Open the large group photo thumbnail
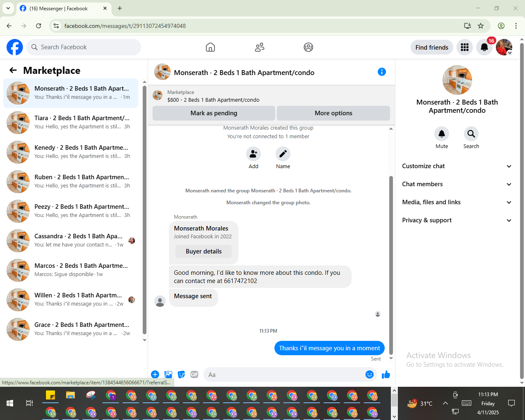Screen dimensions: 525x420 click(457, 80)
